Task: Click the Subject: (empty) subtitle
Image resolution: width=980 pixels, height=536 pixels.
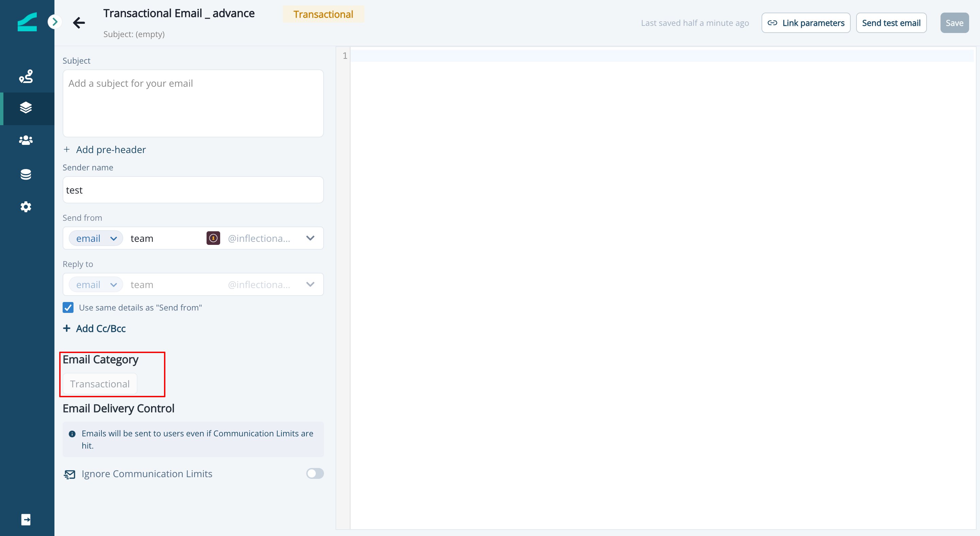Action: pos(134,34)
